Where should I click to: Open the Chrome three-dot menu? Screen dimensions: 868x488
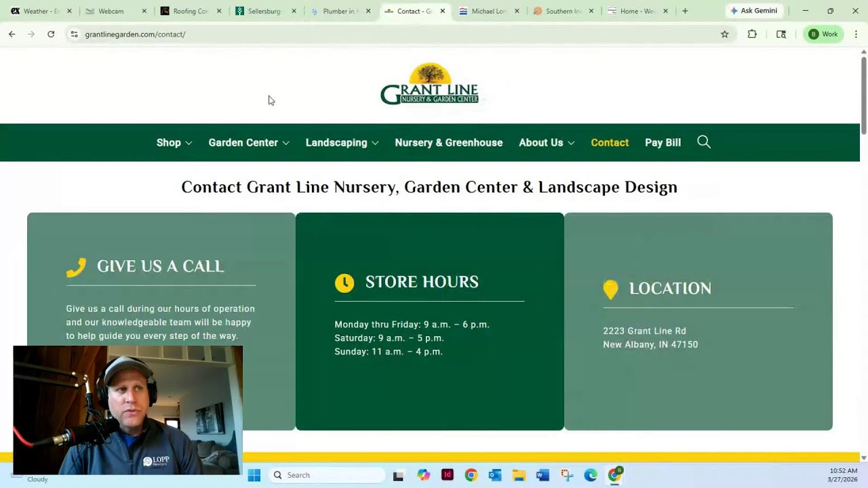(x=856, y=34)
